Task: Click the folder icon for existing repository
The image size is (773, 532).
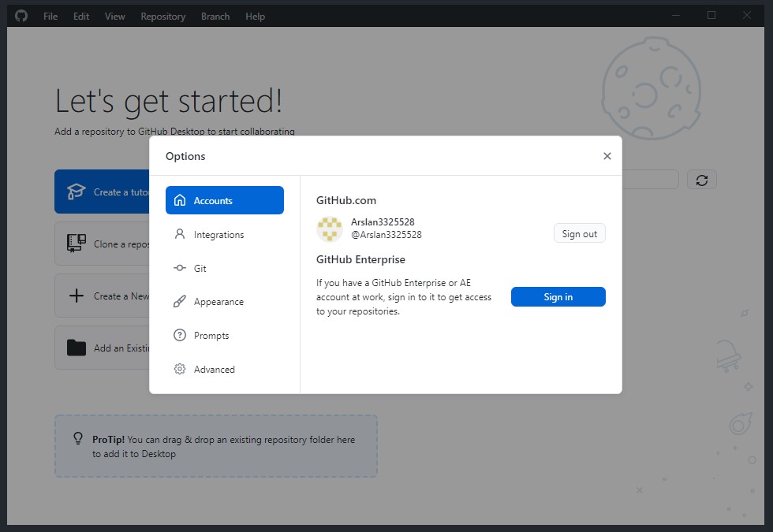Action: click(77, 348)
